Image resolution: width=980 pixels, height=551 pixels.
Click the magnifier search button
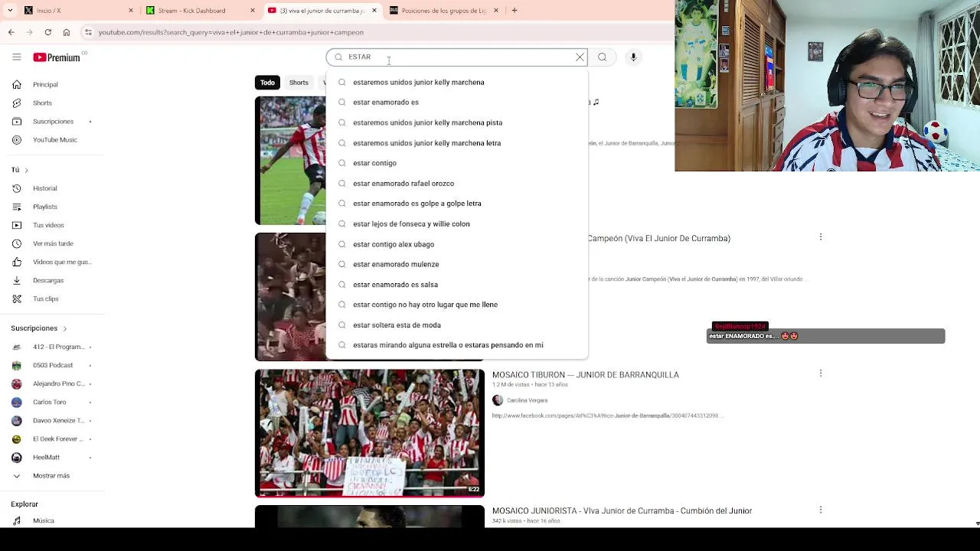603,57
